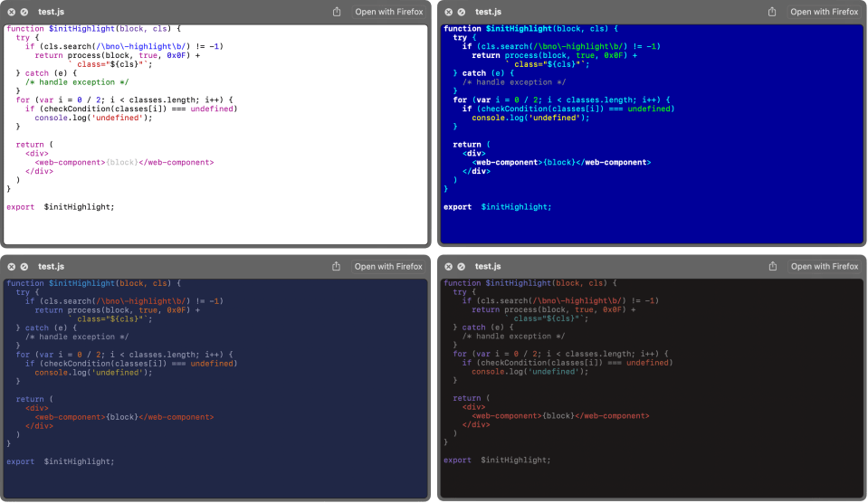Screen dimensions: 868x503
Task: Close the black-themed test.js preview
Action: point(447,266)
